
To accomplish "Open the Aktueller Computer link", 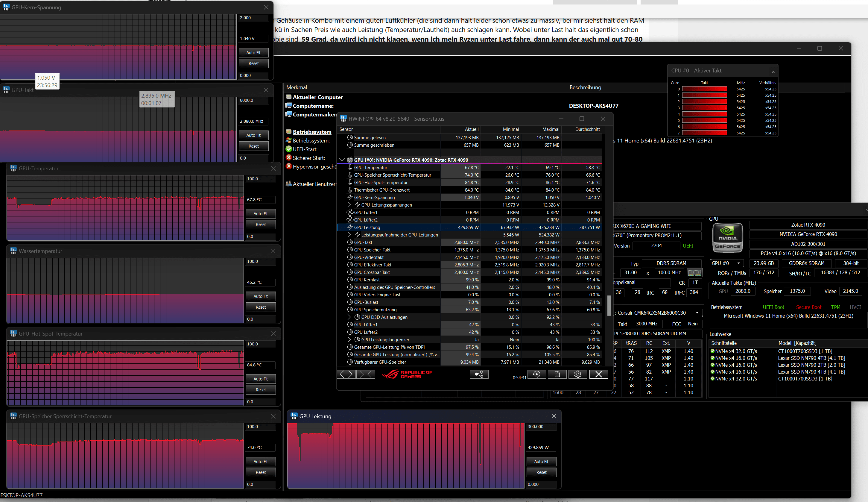I will (317, 97).
